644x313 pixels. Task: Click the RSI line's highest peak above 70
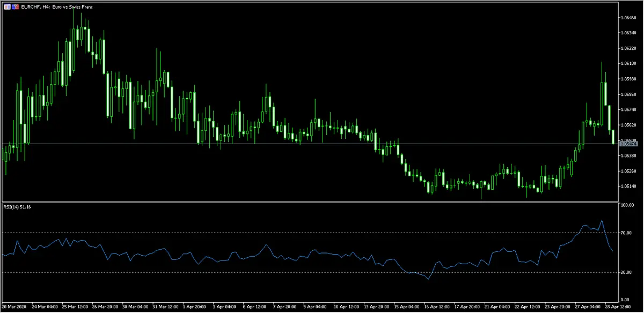click(602, 220)
